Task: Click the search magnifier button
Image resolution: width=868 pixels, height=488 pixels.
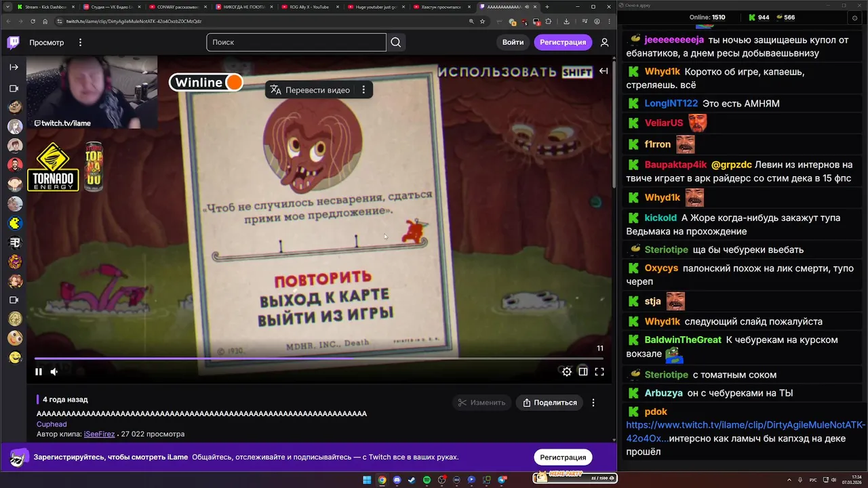Action: click(396, 42)
